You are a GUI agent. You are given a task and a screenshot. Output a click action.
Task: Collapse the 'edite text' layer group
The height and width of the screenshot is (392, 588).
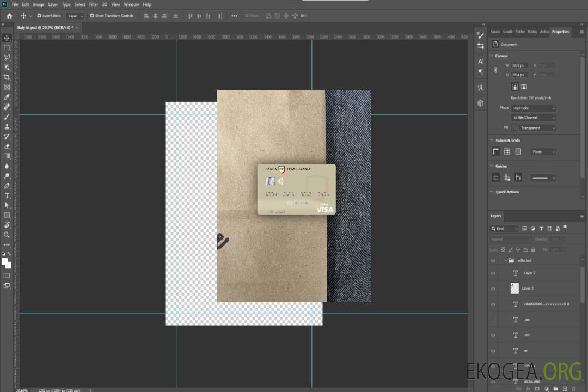(506, 261)
